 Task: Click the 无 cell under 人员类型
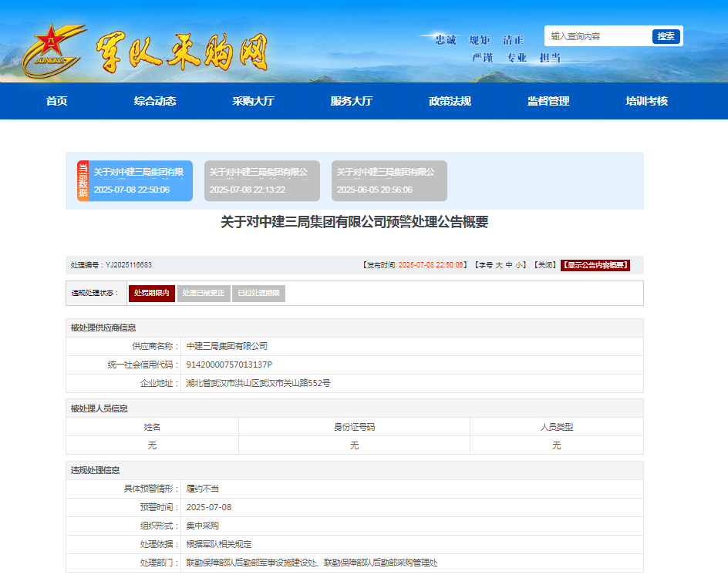[557, 445]
